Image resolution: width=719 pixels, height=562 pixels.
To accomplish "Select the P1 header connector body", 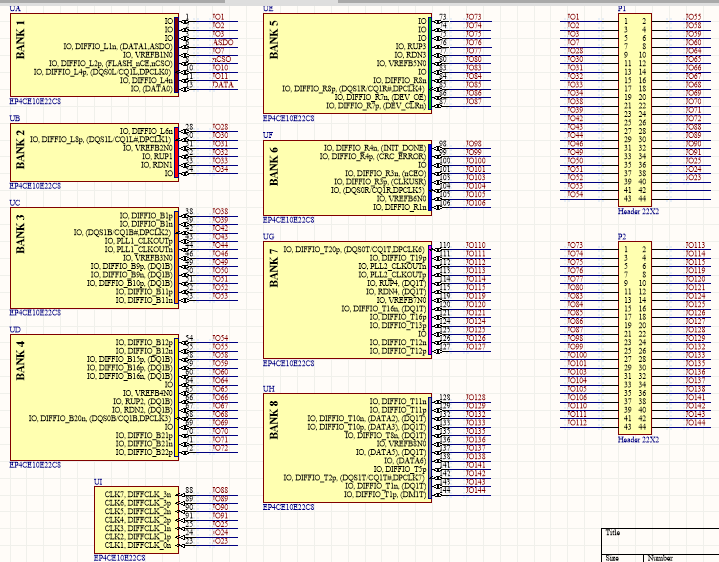I will pyautogui.click(x=635, y=108).
